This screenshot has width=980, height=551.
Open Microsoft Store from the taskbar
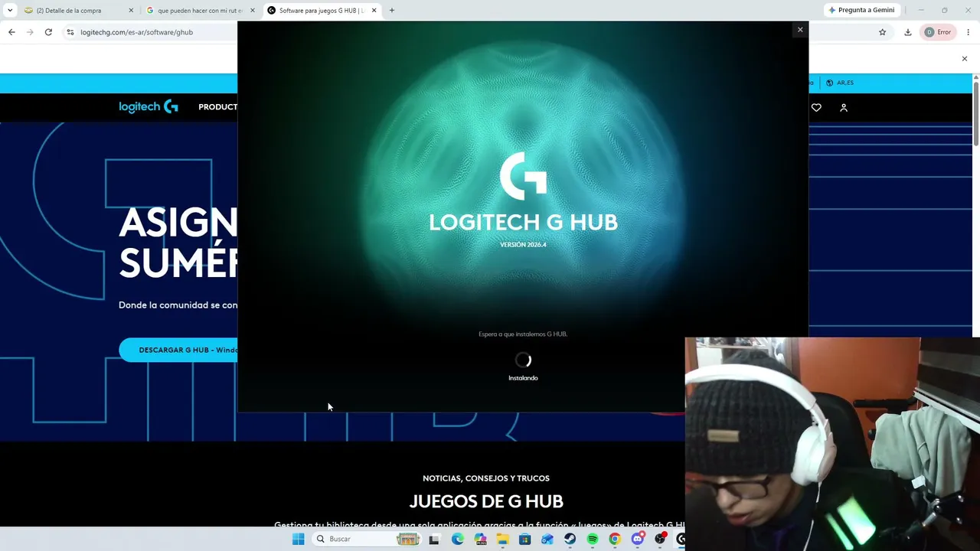coord(524,539)
